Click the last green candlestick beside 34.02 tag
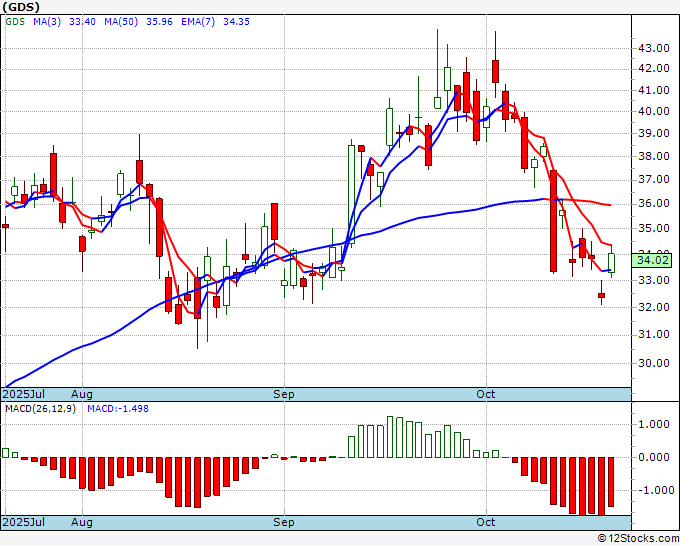 tap(611, 263)
